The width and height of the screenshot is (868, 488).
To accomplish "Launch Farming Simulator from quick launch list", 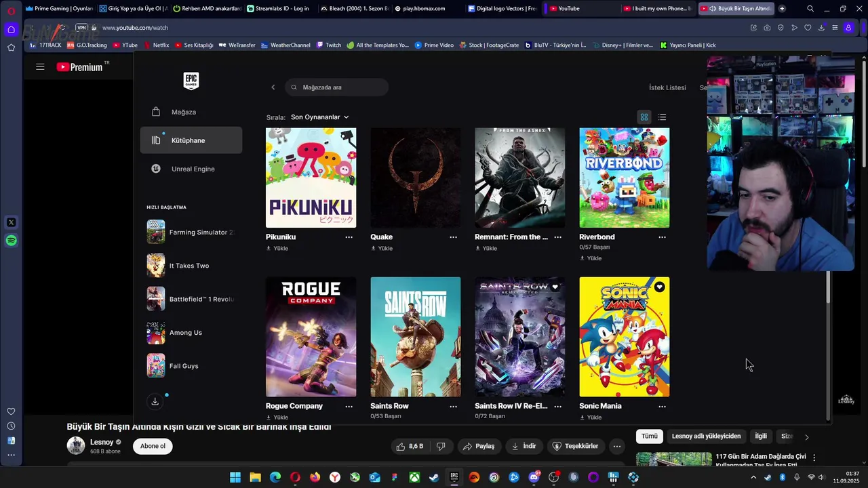I will 191,232.
